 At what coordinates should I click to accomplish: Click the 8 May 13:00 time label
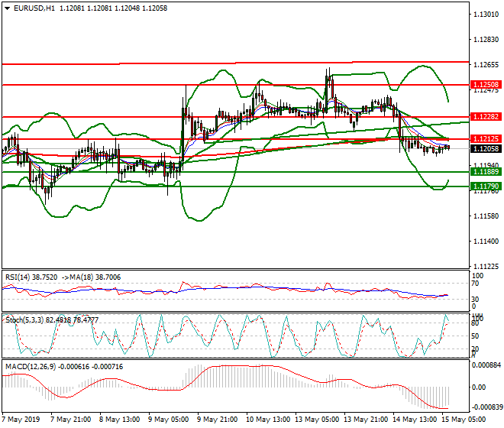tap(120, 420)
